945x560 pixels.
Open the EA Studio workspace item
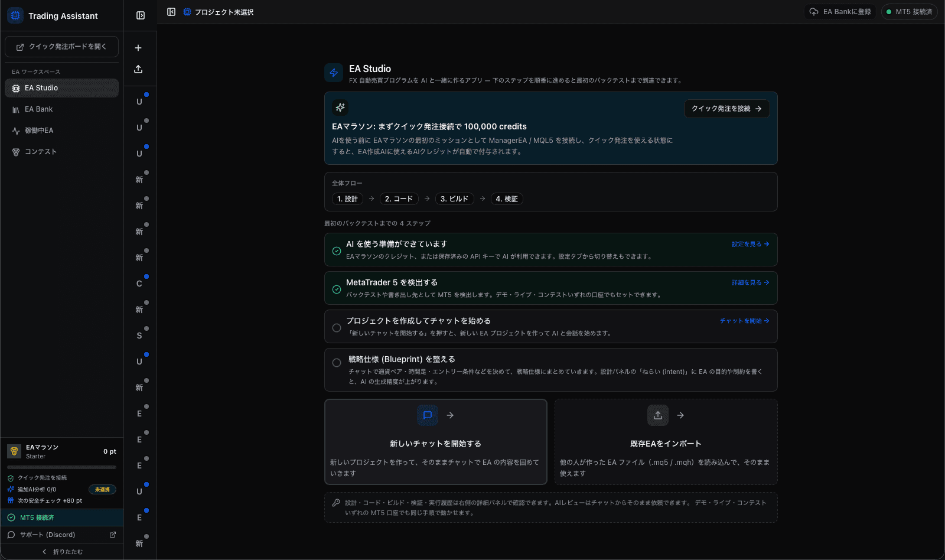point(61,88)
